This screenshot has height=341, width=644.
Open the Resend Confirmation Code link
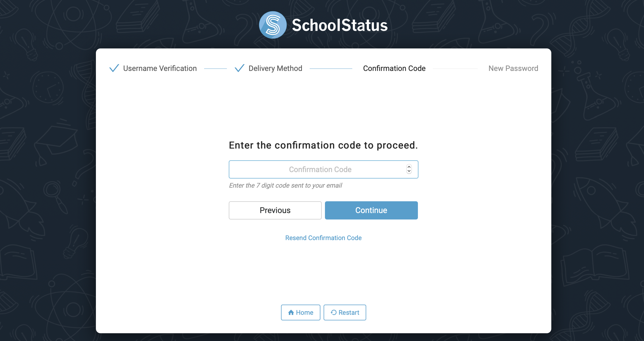pyautogui.click(x=323, y=238)
